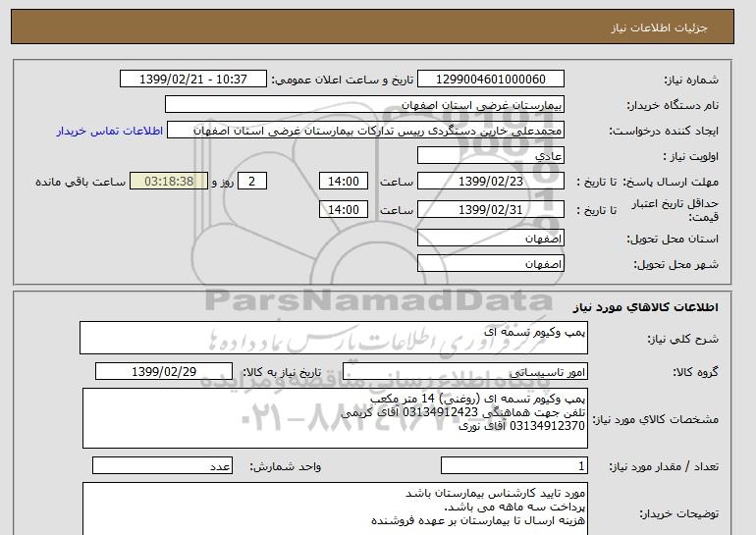The image size is (756, 535).
Task: Select the reply deadline date 1399/02/23
Action: pos(490,182)
